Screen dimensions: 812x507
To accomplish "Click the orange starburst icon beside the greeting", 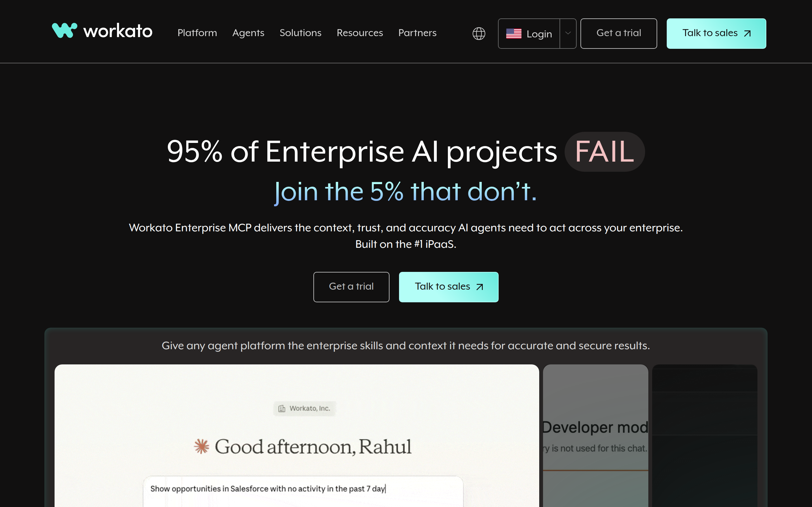I will point(202,446).
